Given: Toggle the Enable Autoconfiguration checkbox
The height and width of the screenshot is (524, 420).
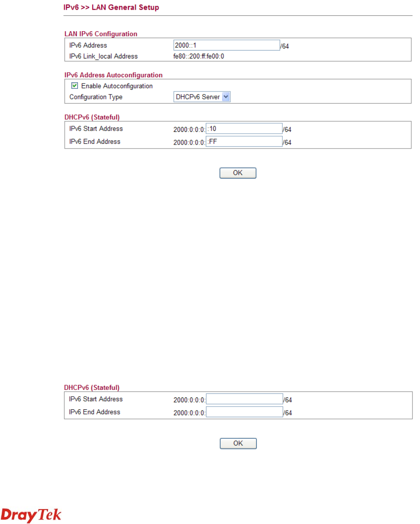Looking at the screenshot, I should click(74, 86).
